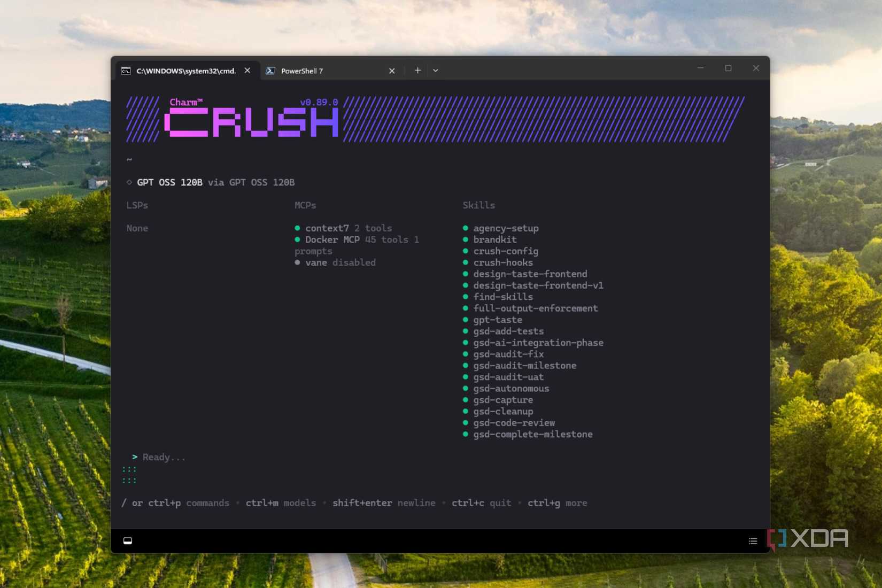Open the list icon in the bottom bar
This screenshot has height=588, width=882.
point(753,541)
